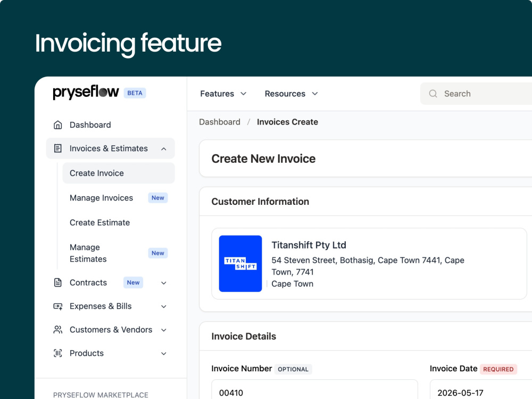Open the Contracts menu item

click(x=88, y=282)
